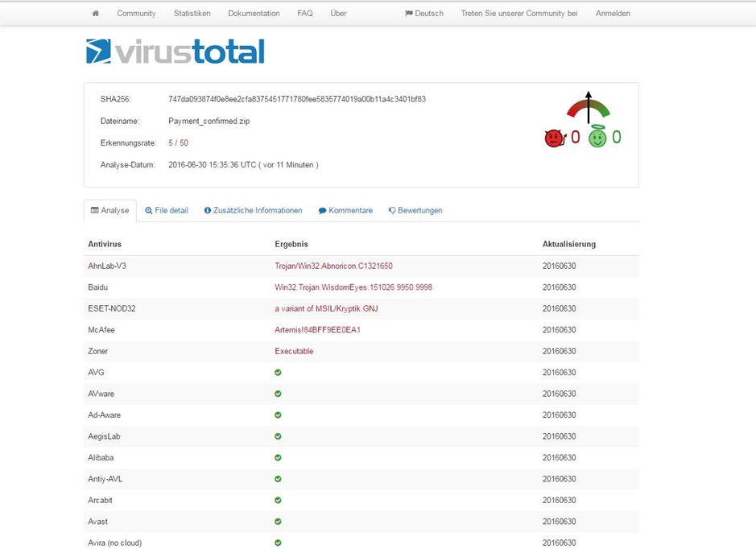Click the detection rate 5 / 50
Screen dimensions: 756x549
pos(179,143)
